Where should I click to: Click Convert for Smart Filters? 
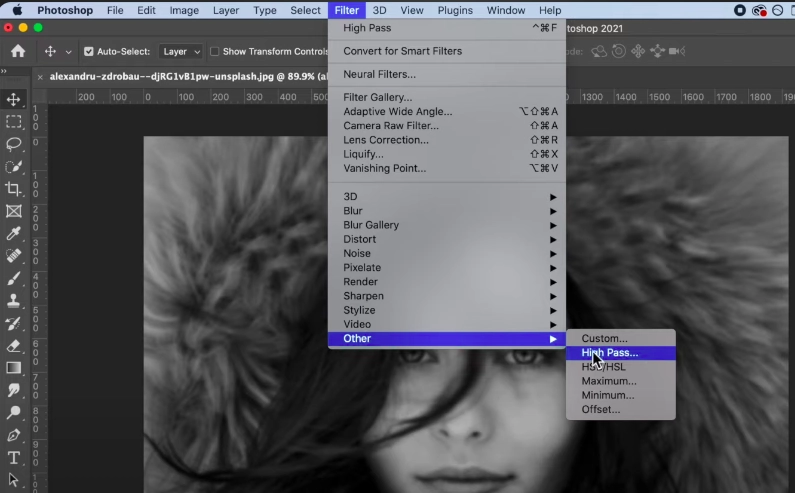(402, 51)
